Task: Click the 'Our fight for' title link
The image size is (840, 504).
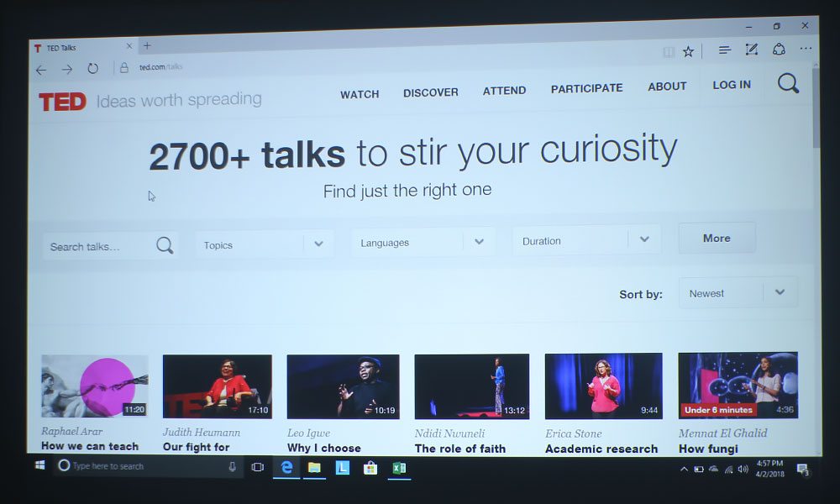Action: 196,447
